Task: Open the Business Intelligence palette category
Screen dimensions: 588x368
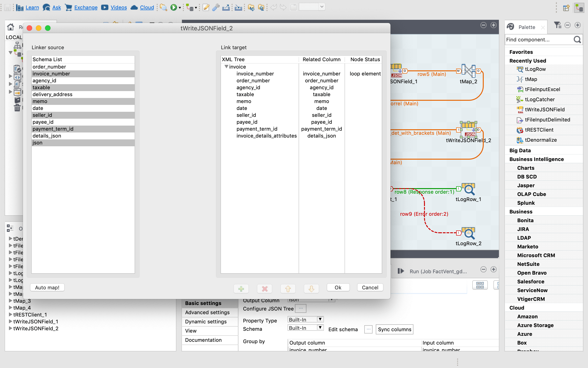Action: (536, 159)
